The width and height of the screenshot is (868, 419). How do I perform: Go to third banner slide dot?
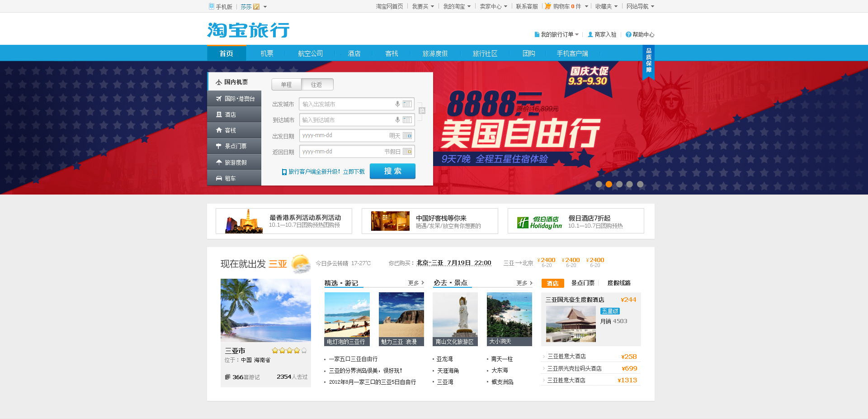619,184
